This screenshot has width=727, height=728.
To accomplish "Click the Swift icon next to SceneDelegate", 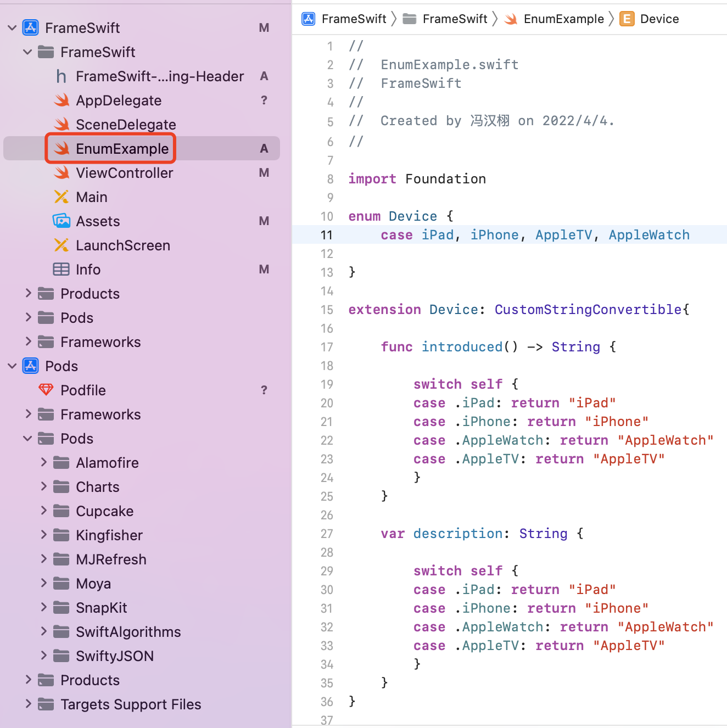I will coord(61,125).
